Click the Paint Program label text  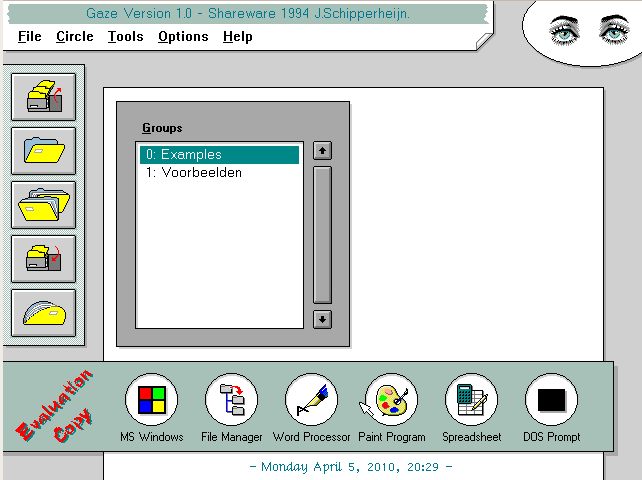click(391, 437)
